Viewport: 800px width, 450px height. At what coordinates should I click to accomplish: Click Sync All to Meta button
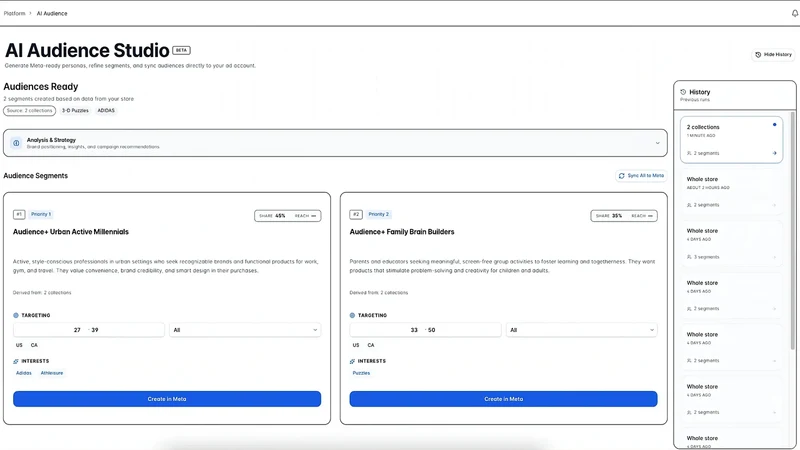point(641,176)
